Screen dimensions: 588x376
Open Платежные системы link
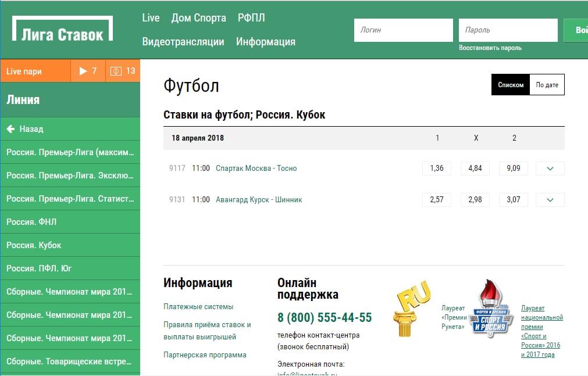click(198, 307)
